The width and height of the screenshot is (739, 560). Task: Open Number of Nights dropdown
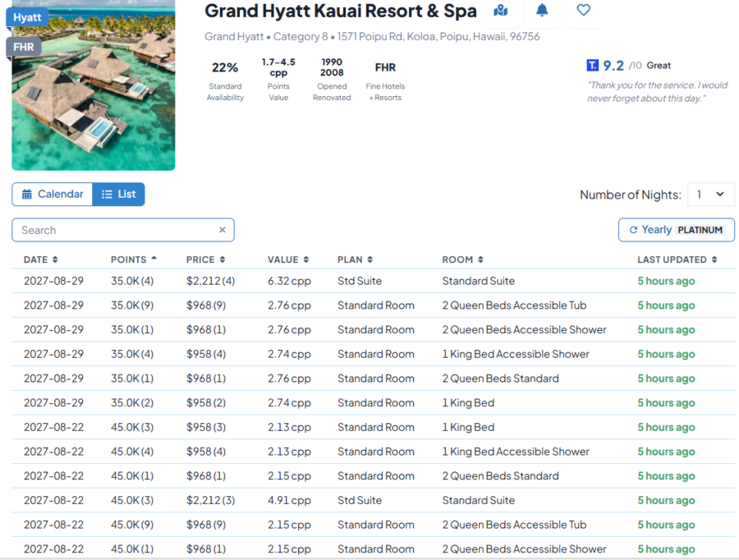click(x=711, y=195)
